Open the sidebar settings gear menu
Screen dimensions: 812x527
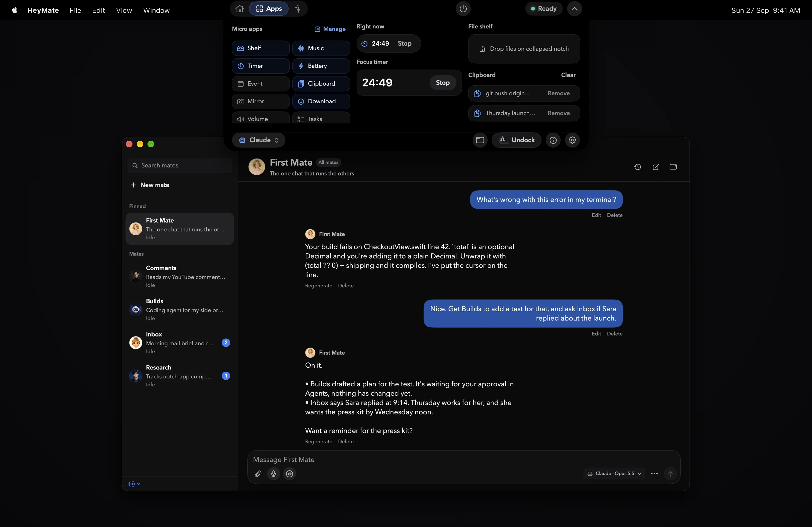[134, 484]
